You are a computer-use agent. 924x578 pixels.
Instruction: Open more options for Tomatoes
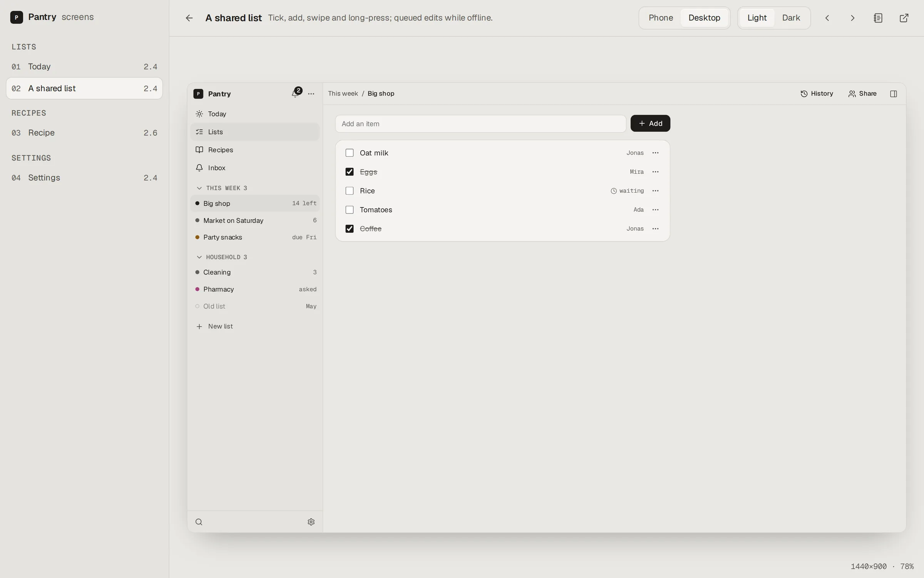(x=655, y=210)
